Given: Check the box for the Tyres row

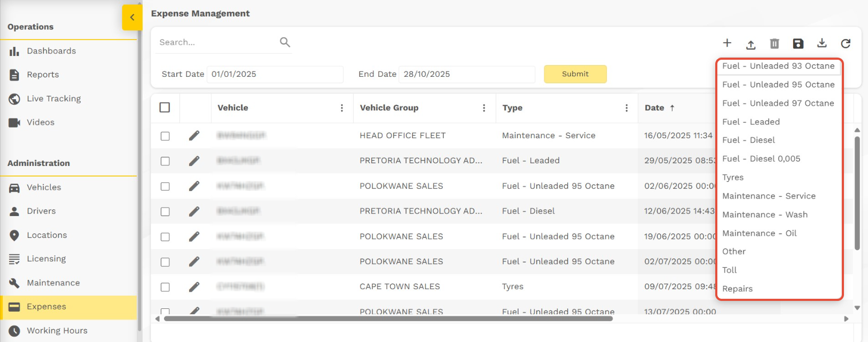Looking at the screenshot, I should tap(165, 287).
